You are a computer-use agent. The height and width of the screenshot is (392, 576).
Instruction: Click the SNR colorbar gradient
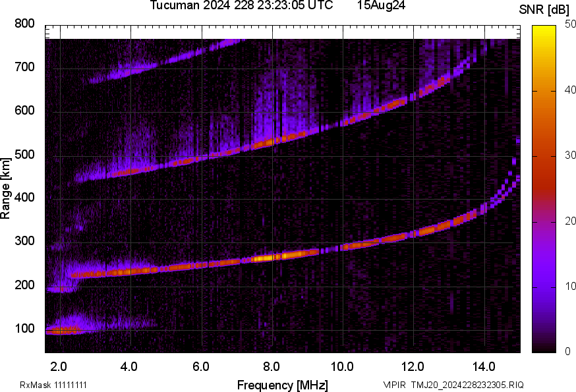coord(544,189)
